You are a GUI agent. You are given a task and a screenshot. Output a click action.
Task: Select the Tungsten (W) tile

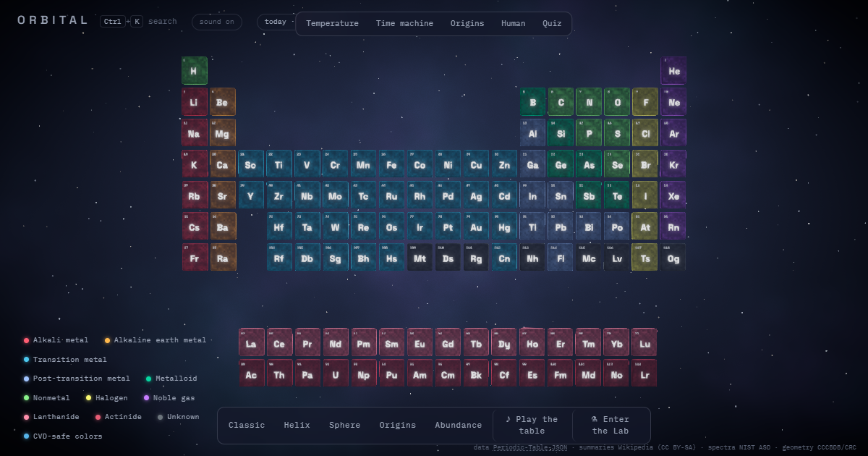tap(336, 226)
